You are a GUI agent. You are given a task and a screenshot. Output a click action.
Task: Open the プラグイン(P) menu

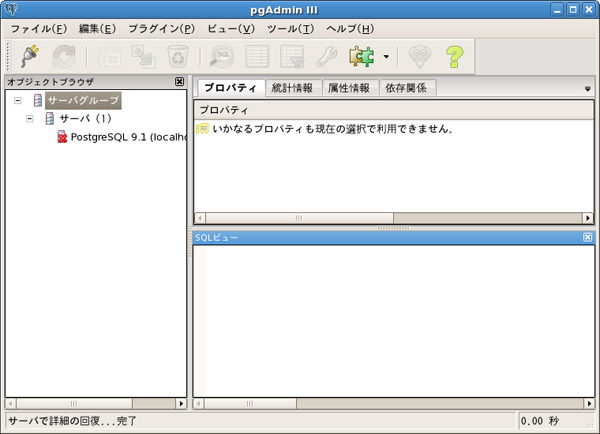pyautogui.click(x=161, y=29)
